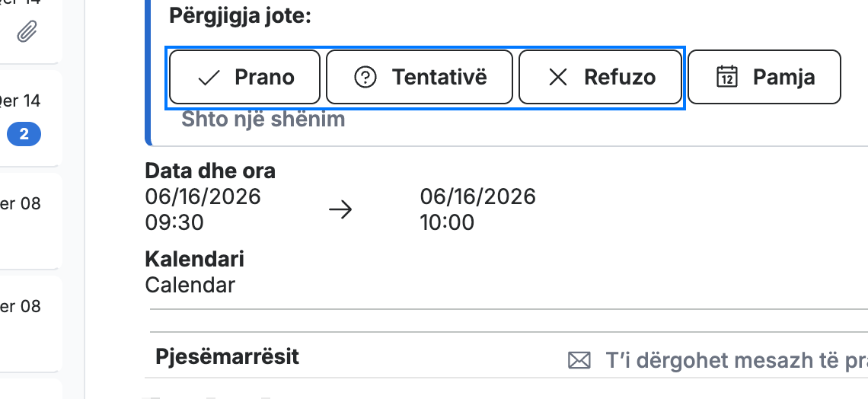This screenshot has width=868, height=399.
Task: Click the checkmark icon inside Prano
Action: coord(209,78)
